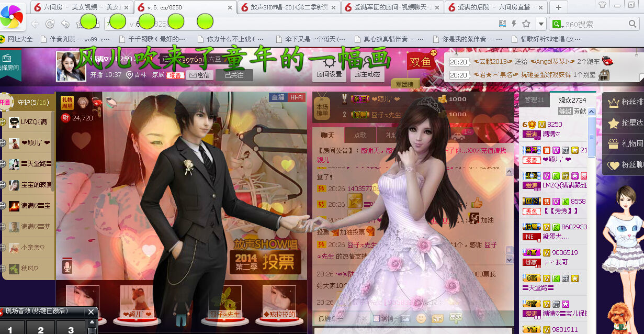This screenshot has width=644, height=334.
Task: Open the emoji smiley picker
Action: coord(421,318)
